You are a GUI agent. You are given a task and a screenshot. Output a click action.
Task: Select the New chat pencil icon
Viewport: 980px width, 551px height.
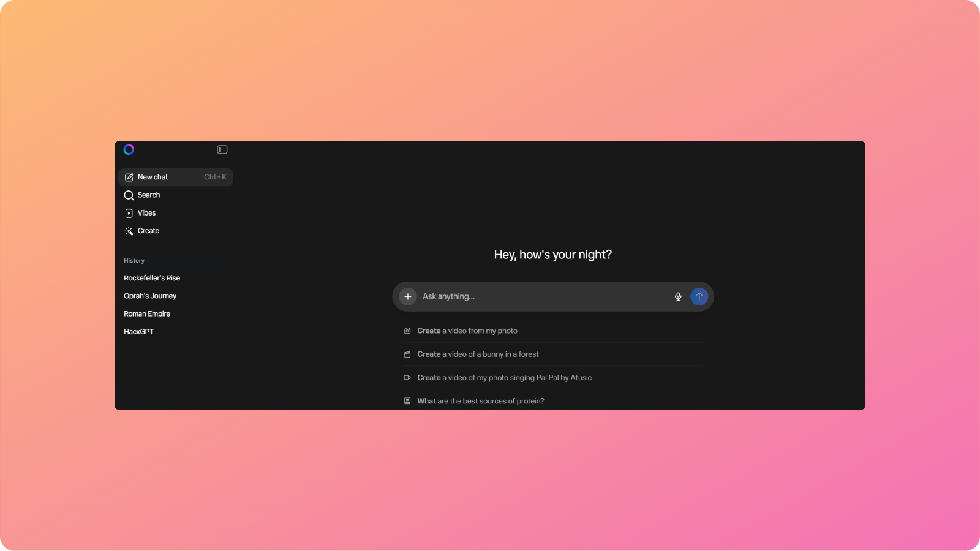pyautogui.click(x=129, y=177)
